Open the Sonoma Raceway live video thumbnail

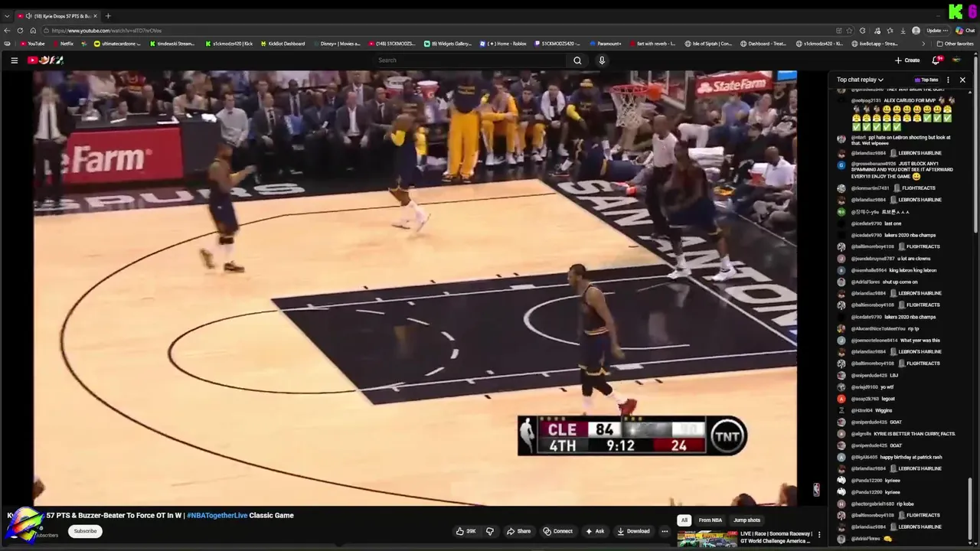(x=707, y=539)
